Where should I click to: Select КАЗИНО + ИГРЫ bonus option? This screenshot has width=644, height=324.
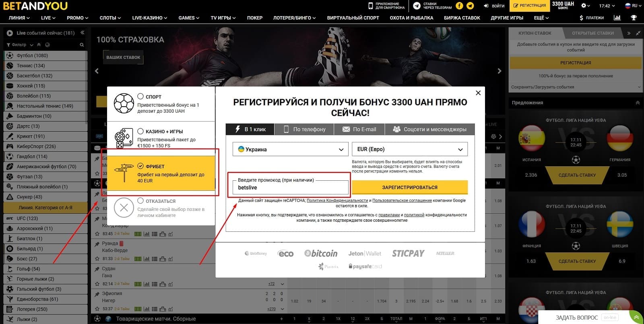point(140,131)
